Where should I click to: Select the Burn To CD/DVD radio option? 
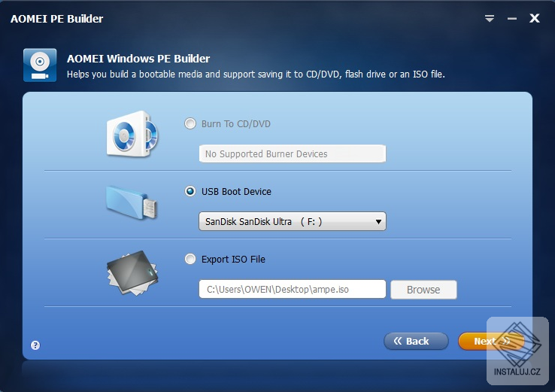pyautogui.click(x=190, y=123)
